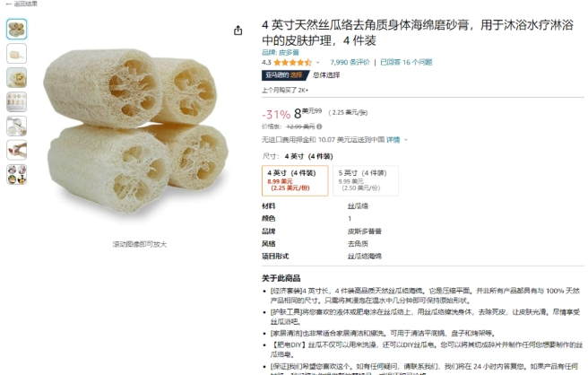Click the main loofah product image
This screenshot has width=588, height=375.
tap(135, 131)
